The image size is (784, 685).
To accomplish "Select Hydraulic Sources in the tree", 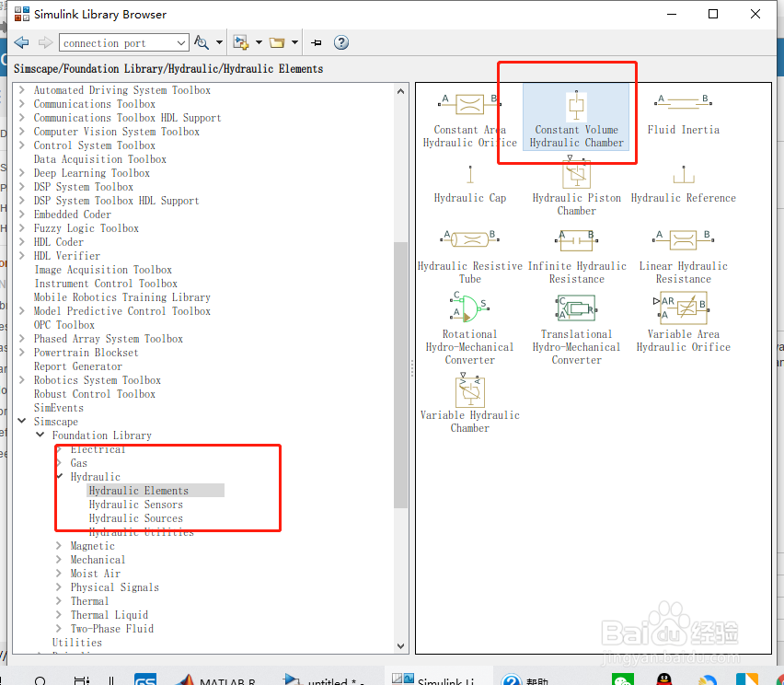I will [x=136, y=518].
